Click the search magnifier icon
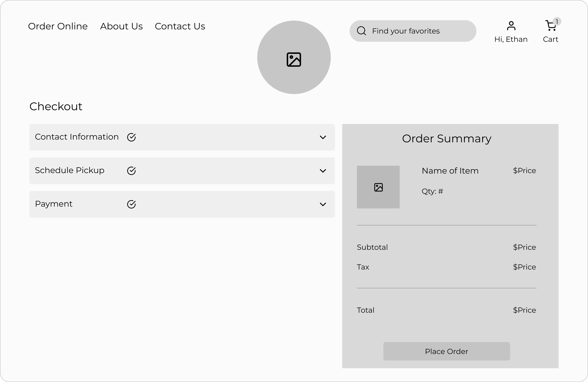This screenshot has width=588, height=382. [x=361, y=31]
